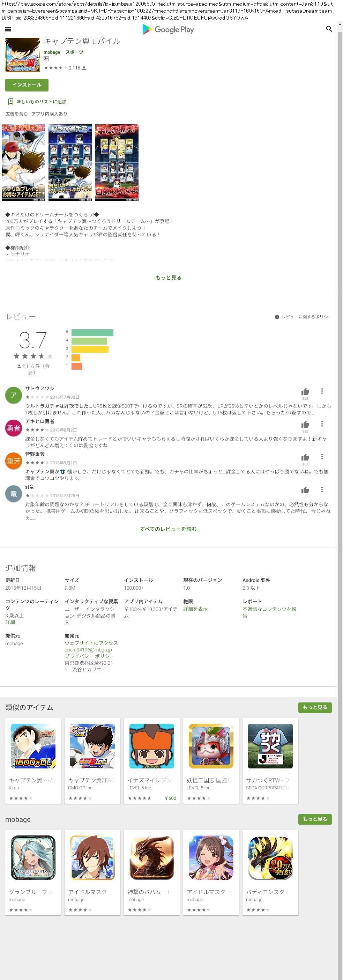Open the hamburger menu

(8, 29)
